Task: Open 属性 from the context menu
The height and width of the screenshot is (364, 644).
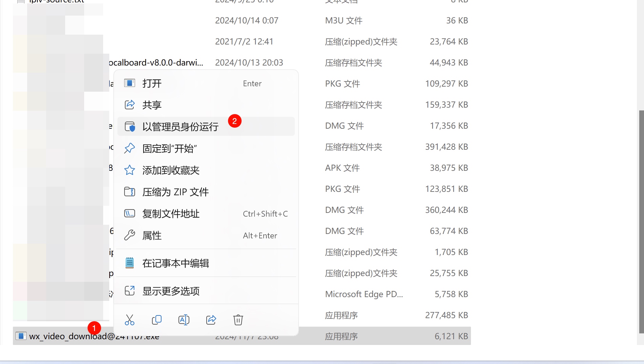Action: (x=206, y=235)
